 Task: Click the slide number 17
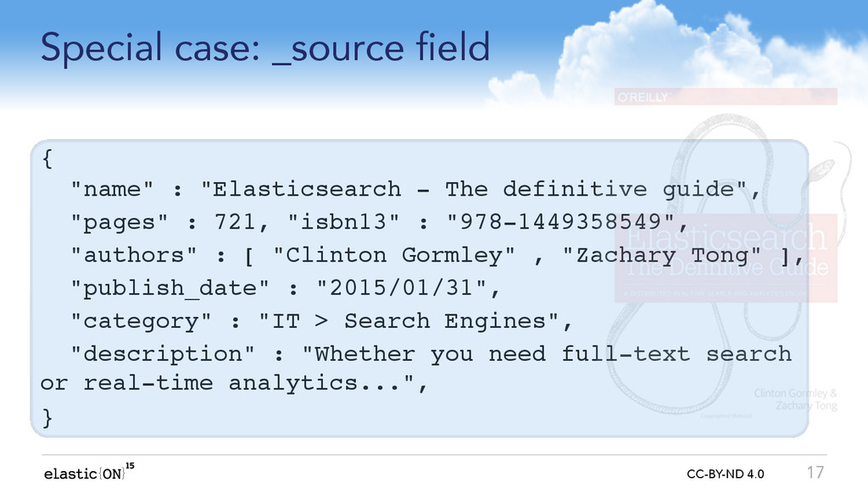815,473
